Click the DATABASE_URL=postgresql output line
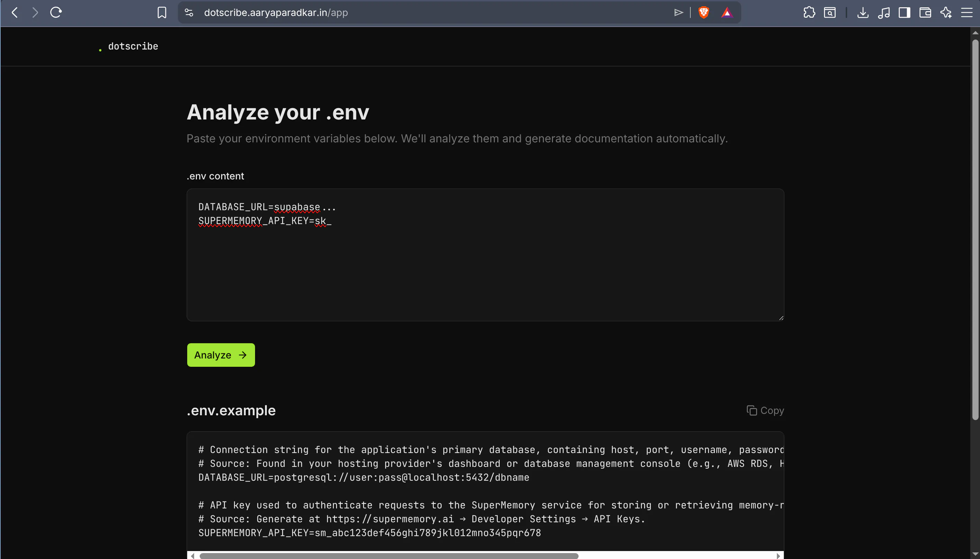 pyautogui.click(x=364, y=477)
